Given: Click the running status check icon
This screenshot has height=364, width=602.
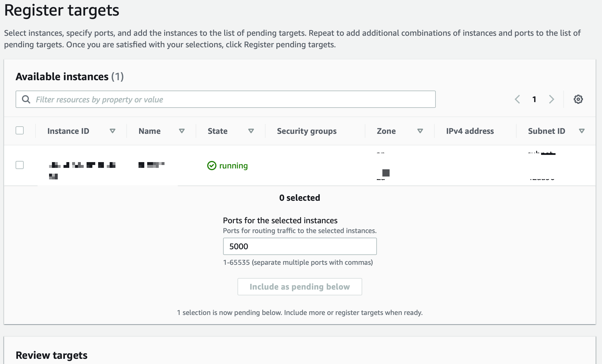Looking at the screenshot, I should (212, 166).
